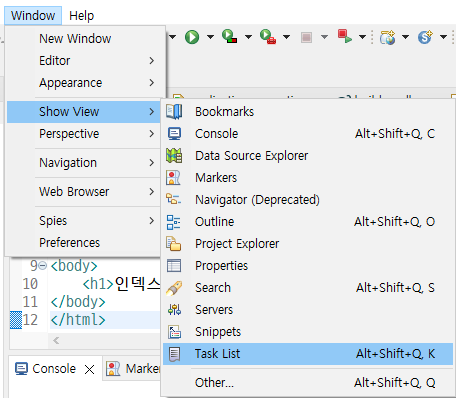Select the Show View menu item
456x398 pixels.
(84, 112)
